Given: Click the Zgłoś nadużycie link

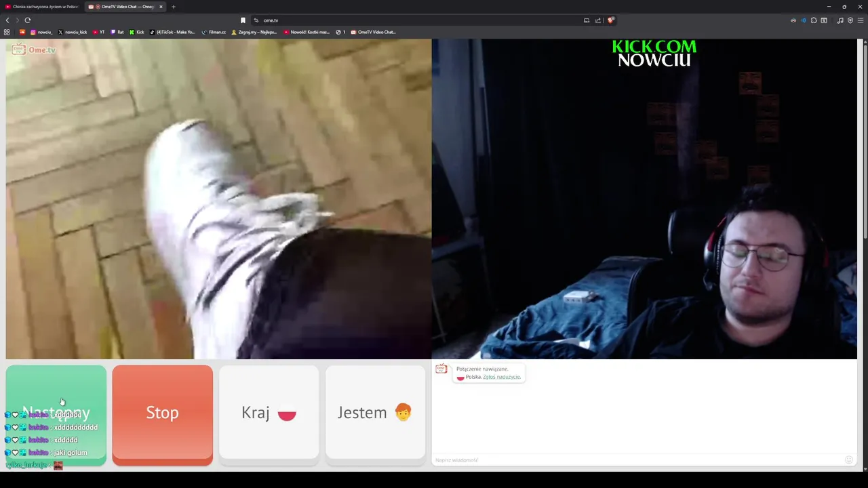Looking at the screenshot, I should click(x=502, y=377).
